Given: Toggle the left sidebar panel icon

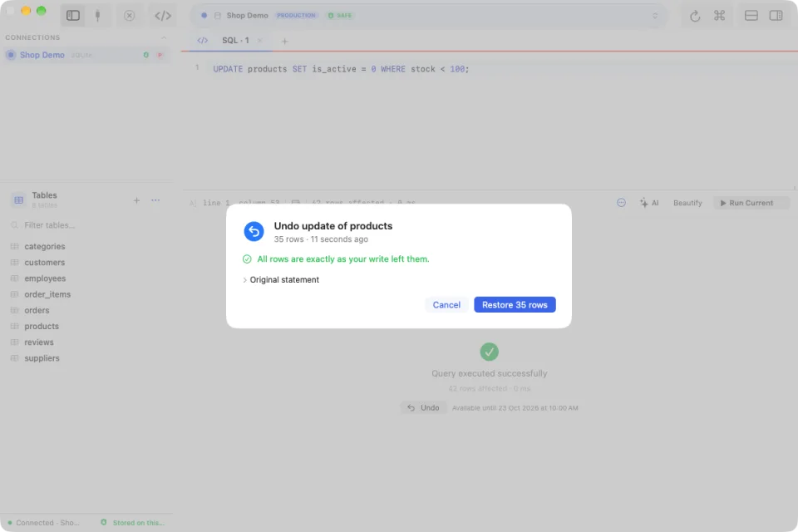Looking at the screenshot, I should click(73, 15).
